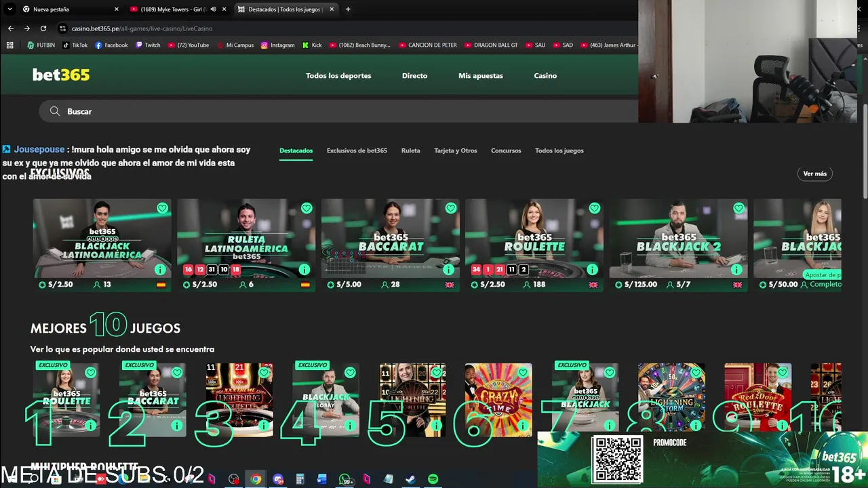Open the Xxxtreme Lightning Roulette thumbnail

(239, 400)
